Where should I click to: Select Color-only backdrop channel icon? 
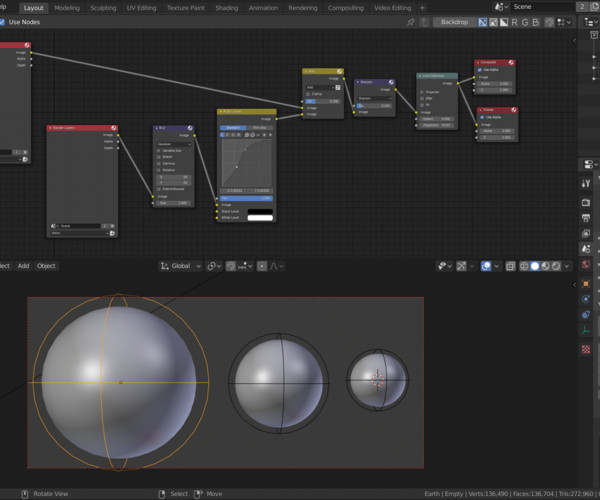(494, 22)
